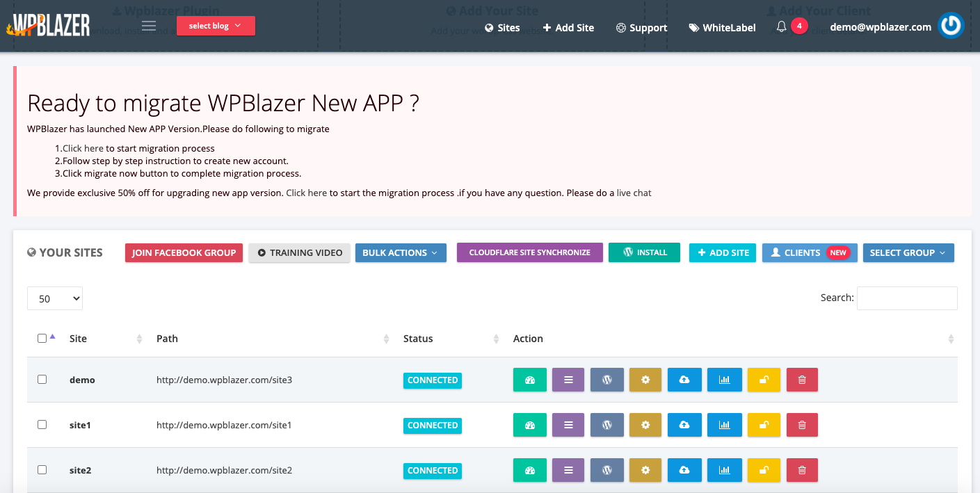Open the red select blog dropdown
Image resolution: width=980 pixels, height=493 pixels.
(216, 26)
